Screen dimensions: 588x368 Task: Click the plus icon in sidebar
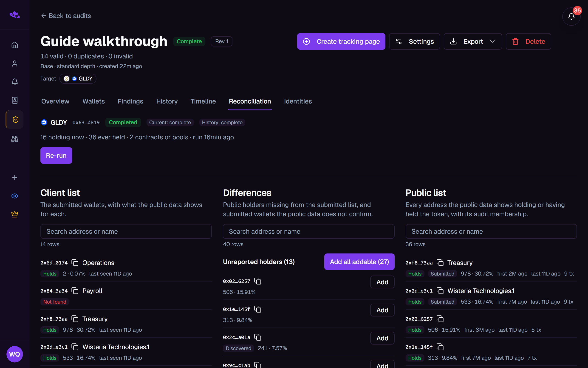coord(14,178)
